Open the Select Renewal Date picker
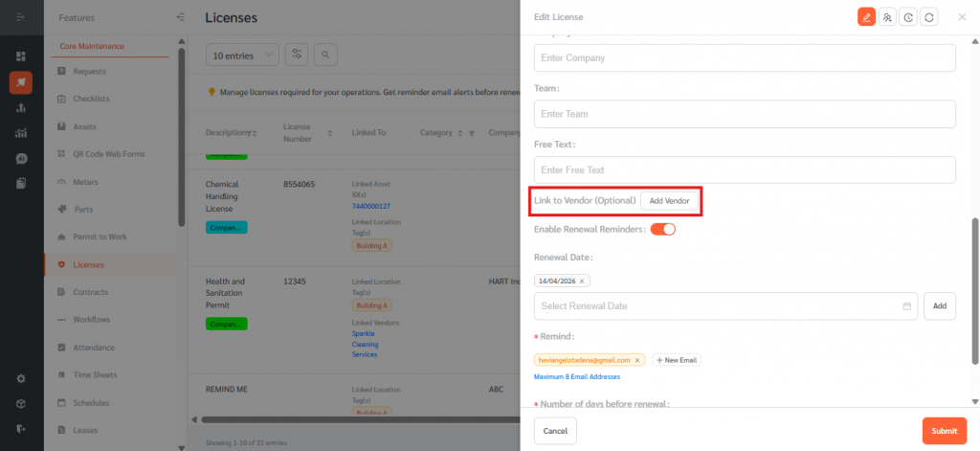This screenshot has width=980, height=451. point(725,305)
